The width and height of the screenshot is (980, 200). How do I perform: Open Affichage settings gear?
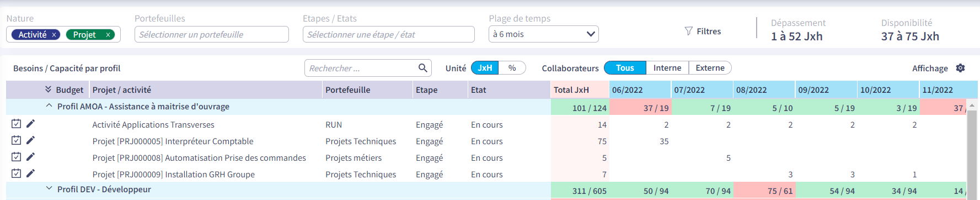960,68
